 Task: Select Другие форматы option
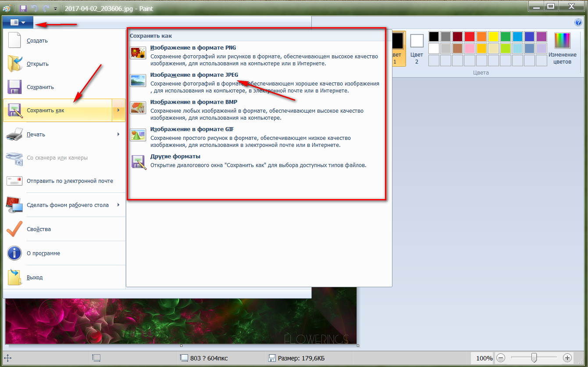click(175, 157)
